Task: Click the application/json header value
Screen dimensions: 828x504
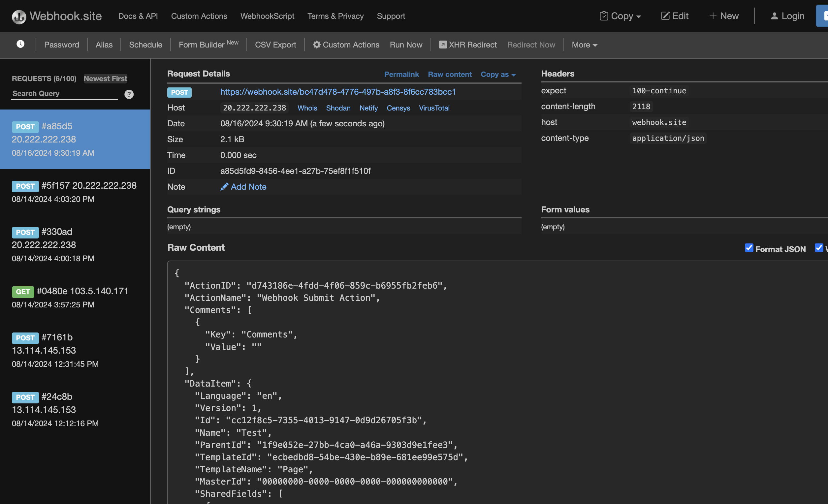Action: click(x=668, y=138)
